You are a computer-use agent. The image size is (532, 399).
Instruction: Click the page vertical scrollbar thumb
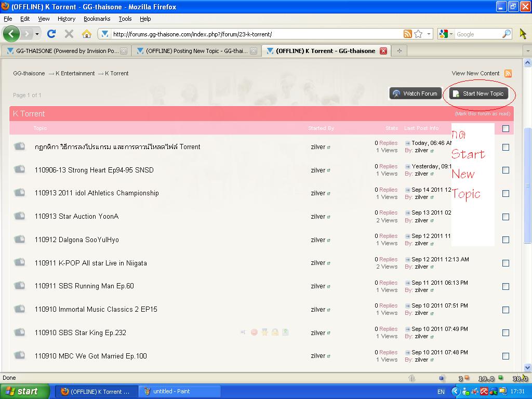(527, 185)
